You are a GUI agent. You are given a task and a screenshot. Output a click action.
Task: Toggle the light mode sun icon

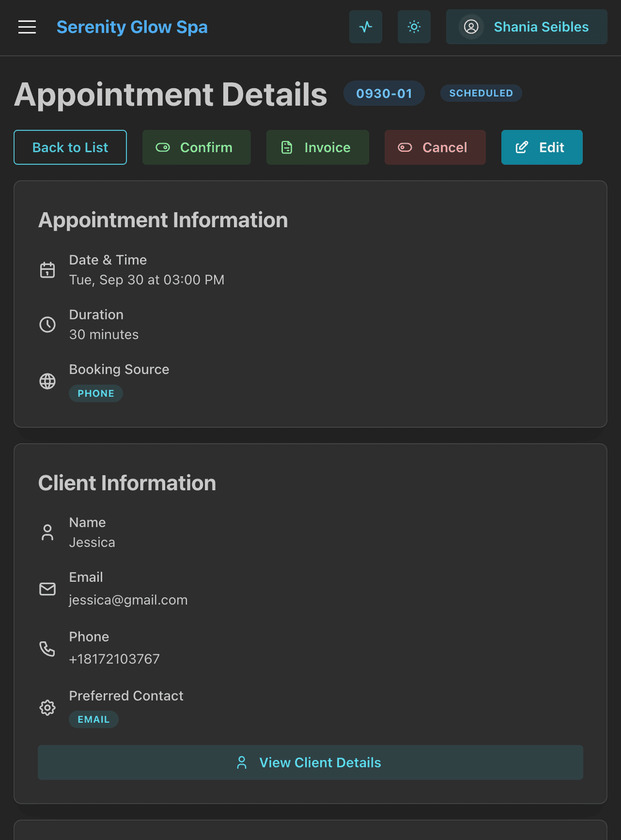point(414,26)
